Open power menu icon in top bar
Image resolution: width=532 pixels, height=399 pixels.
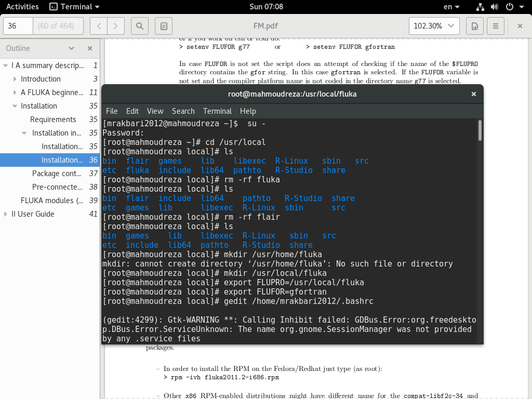point(510,7)
